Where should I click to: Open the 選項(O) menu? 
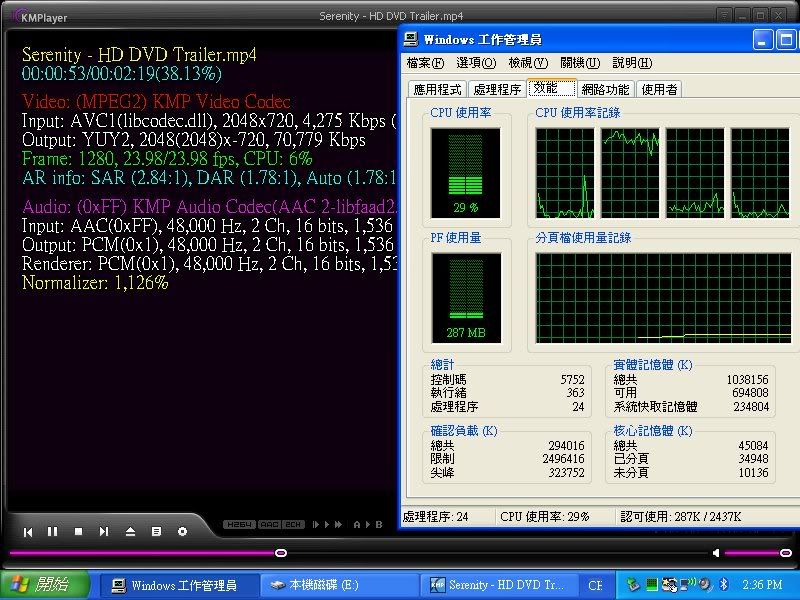pyautogui.click(x=476, y=63)
